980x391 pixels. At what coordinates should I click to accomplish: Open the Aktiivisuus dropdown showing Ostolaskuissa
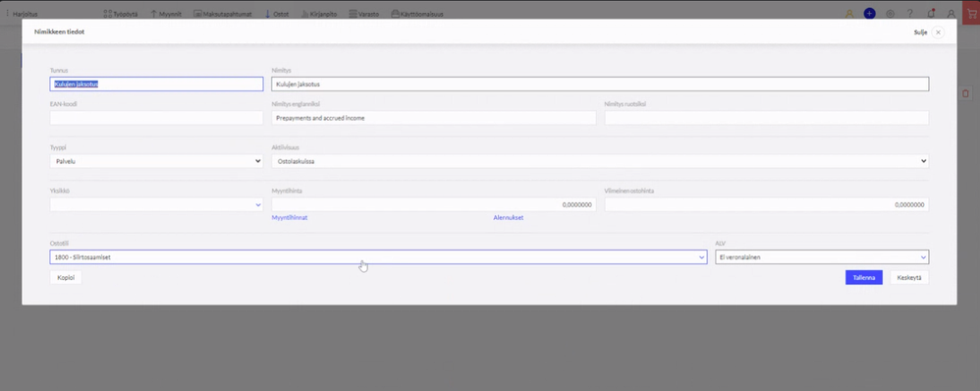(x=600, y=161)
